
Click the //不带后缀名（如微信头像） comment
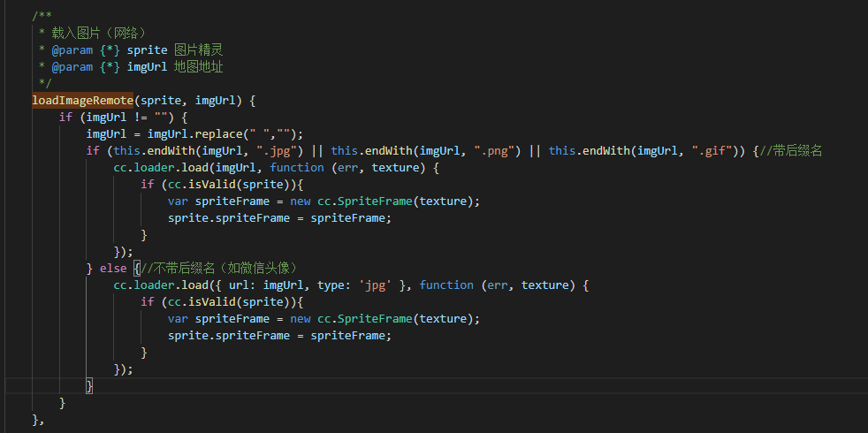[220, 268]
